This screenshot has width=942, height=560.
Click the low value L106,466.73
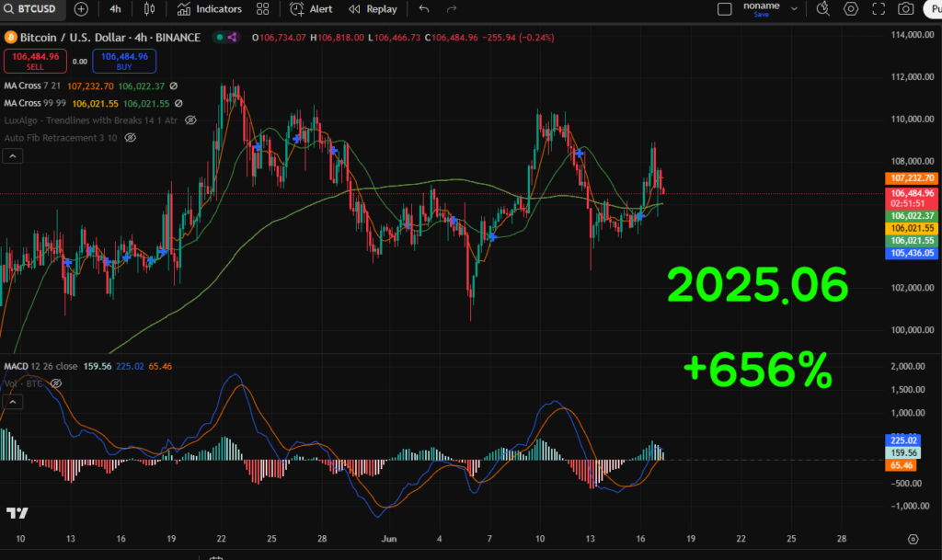[x=394, y=37]
